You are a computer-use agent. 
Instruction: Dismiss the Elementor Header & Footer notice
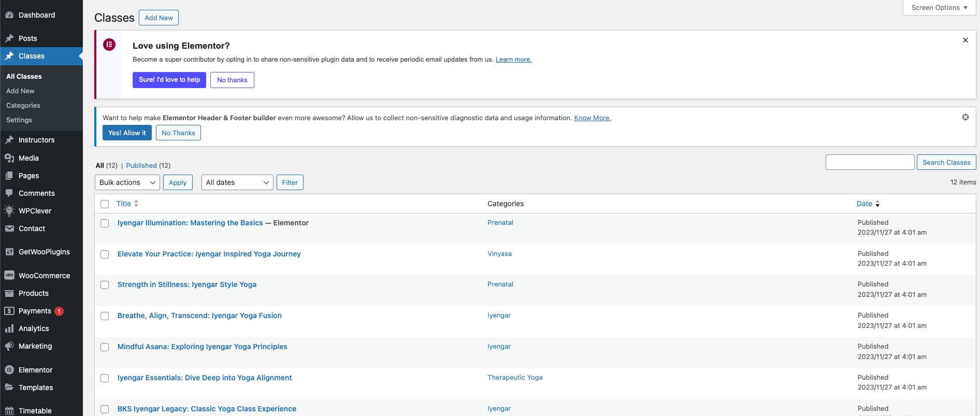tap(965, 117)
